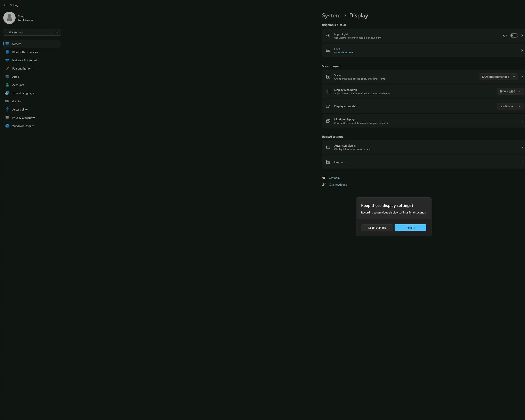The image size is (525, 420).
Task: Click the Bluetooth & devices icon
Action: 7,52
